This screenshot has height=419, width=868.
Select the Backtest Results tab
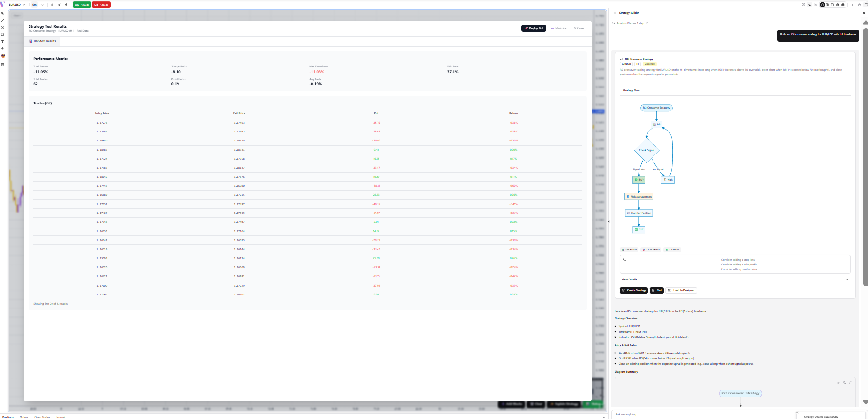tap(43, 41)
